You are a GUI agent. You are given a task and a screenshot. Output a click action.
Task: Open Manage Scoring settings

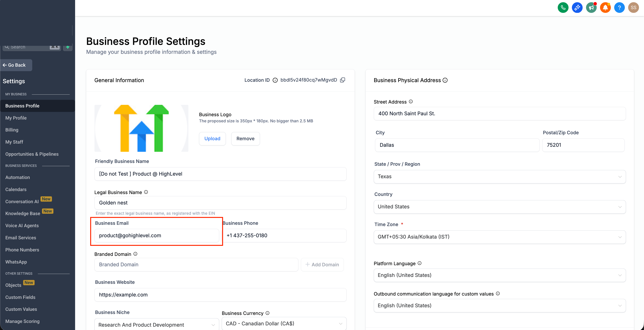point(23,321)
